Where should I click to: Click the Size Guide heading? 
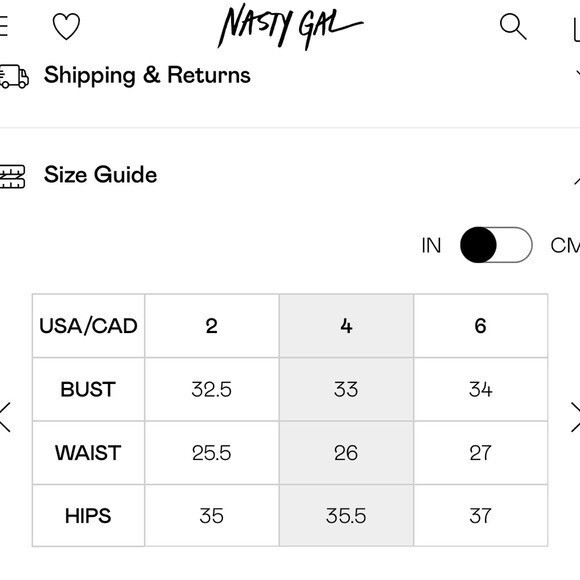(100, 175)
